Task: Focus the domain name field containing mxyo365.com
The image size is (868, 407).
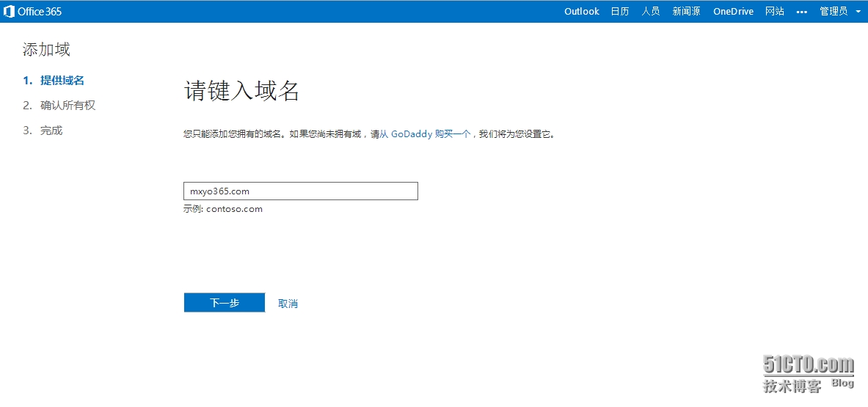Action: click(300, 191)
